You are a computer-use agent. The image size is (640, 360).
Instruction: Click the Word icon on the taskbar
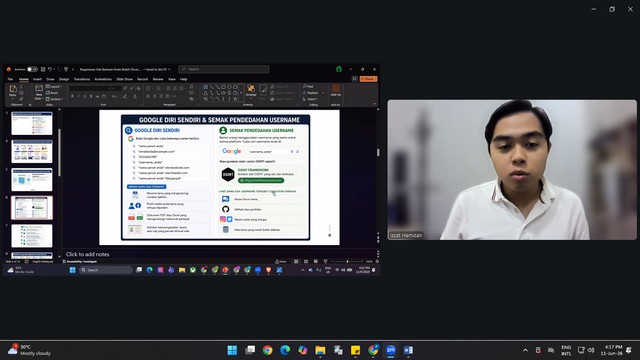point(408,350)
